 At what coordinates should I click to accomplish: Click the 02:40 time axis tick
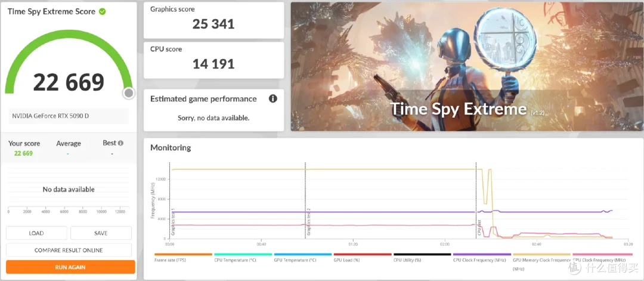(537, 244)
